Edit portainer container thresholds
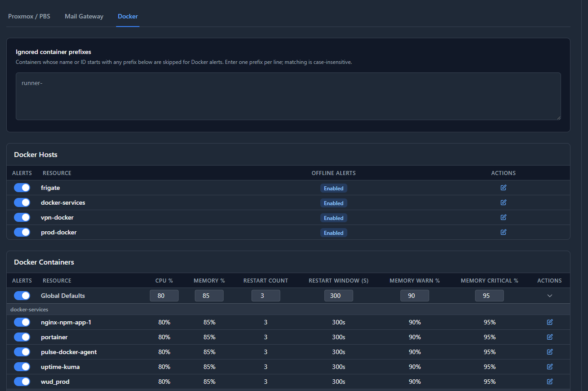The width and height of the screenshot is (588, 391). [x=550, y=337]
